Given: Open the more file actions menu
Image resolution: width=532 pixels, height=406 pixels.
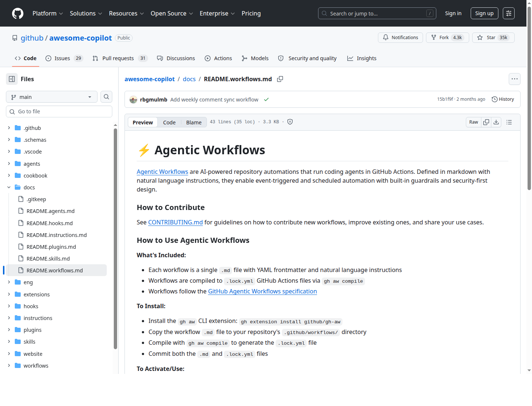Looking at the screenshot, I should [515, 79].
